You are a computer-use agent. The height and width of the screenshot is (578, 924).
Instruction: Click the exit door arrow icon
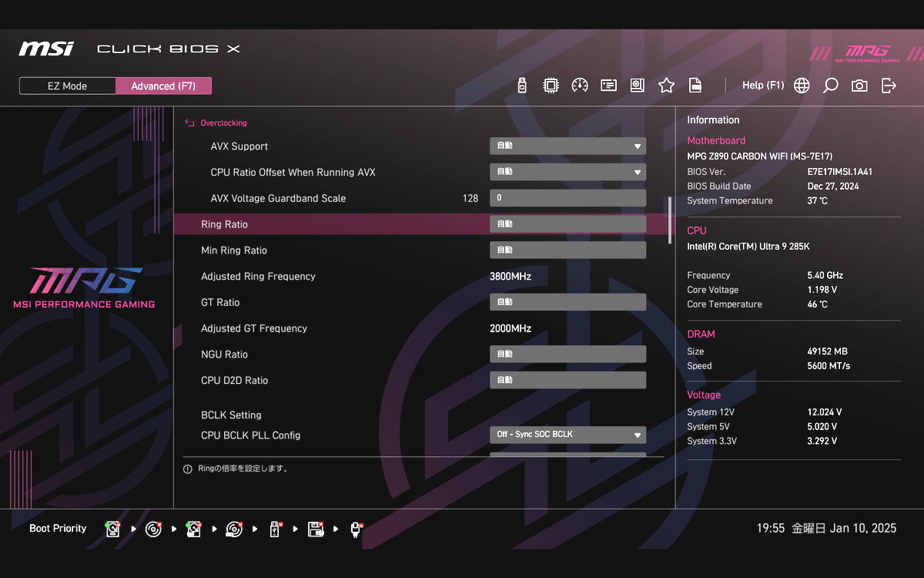(x=889, y=86)
